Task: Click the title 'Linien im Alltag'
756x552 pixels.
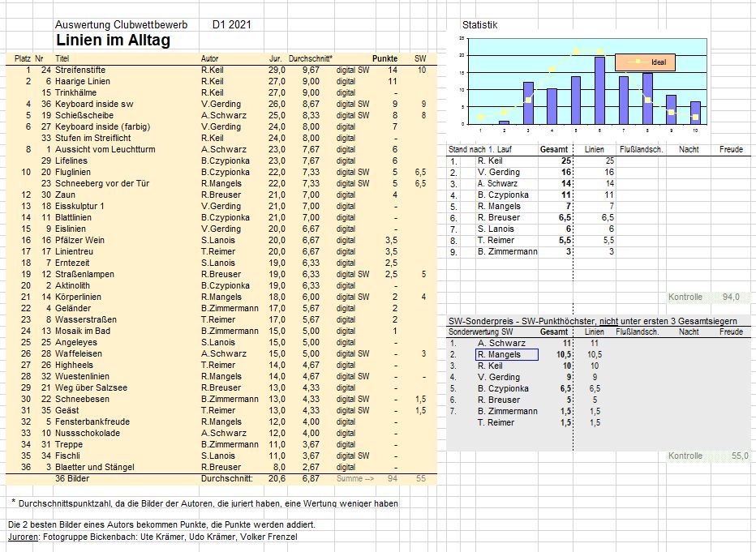Action: (114, 40)
